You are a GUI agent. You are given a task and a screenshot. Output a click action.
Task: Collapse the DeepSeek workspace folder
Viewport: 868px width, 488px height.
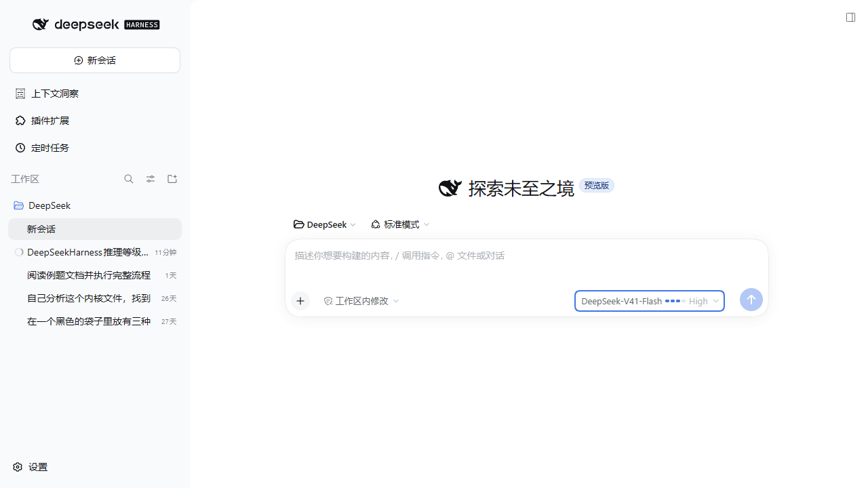point(95,205)
